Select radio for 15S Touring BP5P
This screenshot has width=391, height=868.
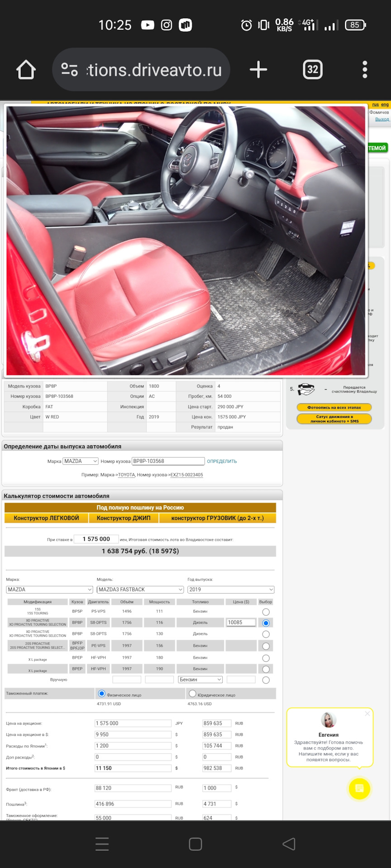[x=266, y=612]
